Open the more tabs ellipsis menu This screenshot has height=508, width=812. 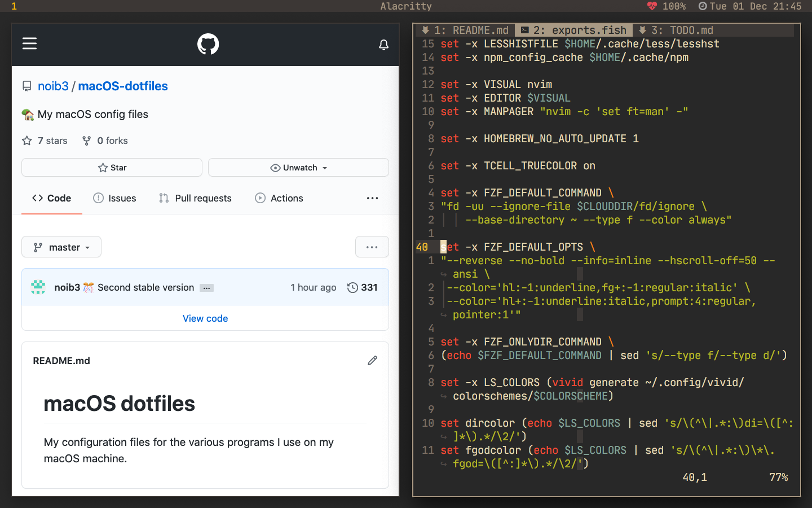click(372, 198)
